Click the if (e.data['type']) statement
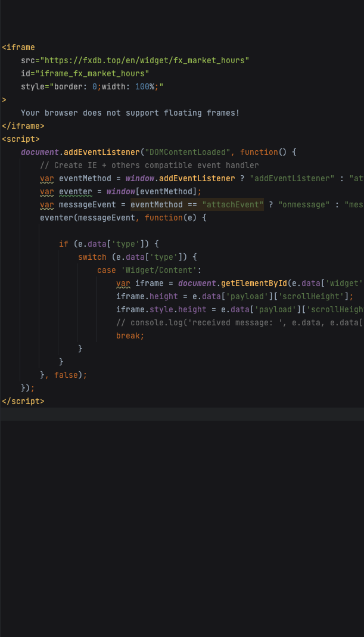 pyautogui.click(x=109, y=244)
